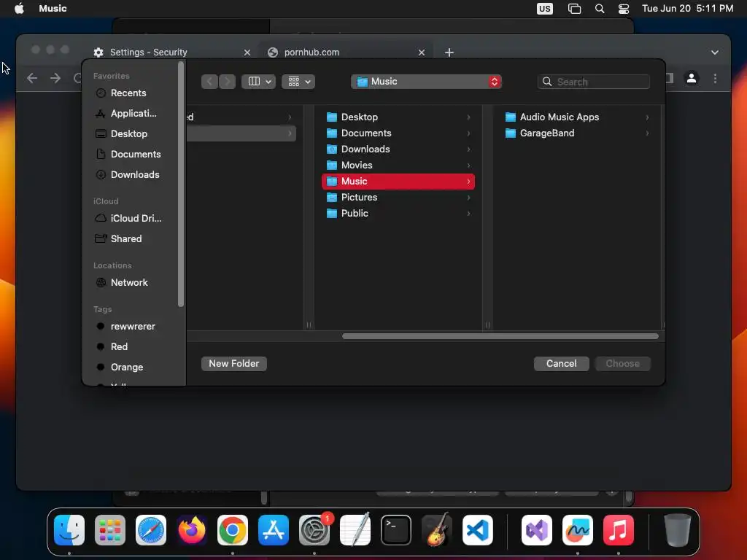Open the grouping options dropdown
Screen dimensions: 747x560
(298, 82)
